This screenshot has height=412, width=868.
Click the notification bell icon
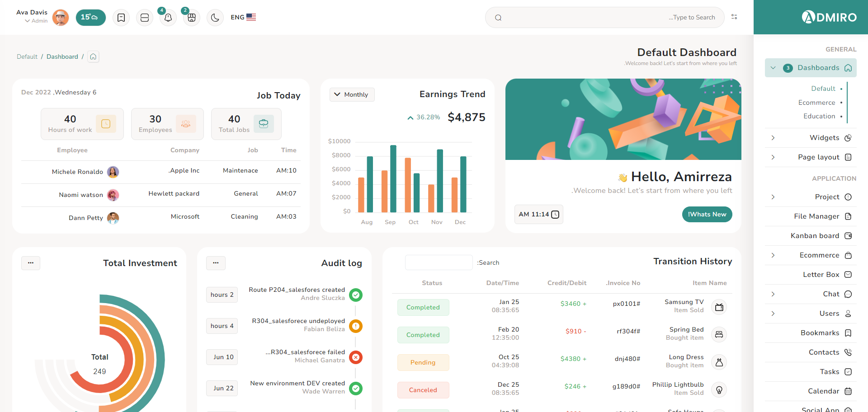(168, 18)
